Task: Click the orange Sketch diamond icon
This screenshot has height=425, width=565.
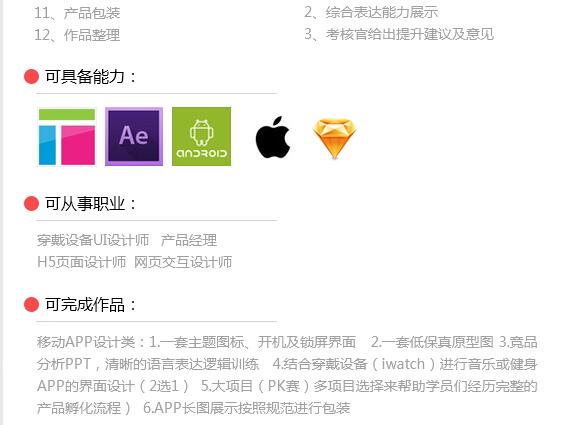Action: tap(335, 138)
